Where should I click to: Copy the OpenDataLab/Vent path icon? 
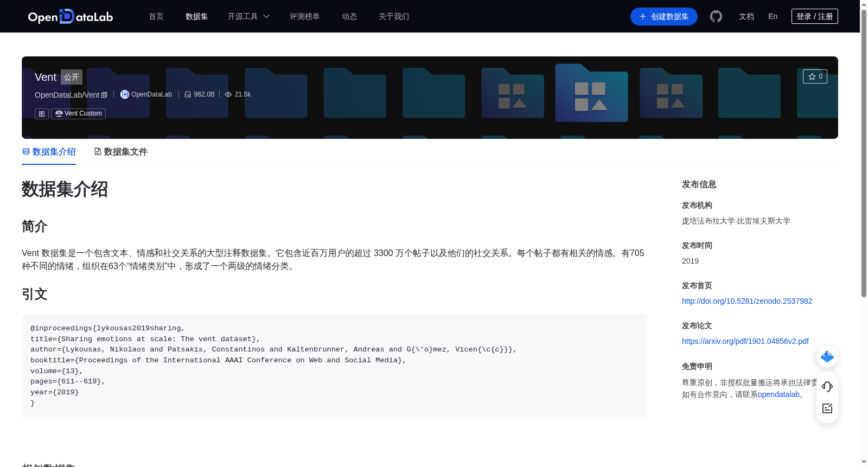[x=104, y=95]
